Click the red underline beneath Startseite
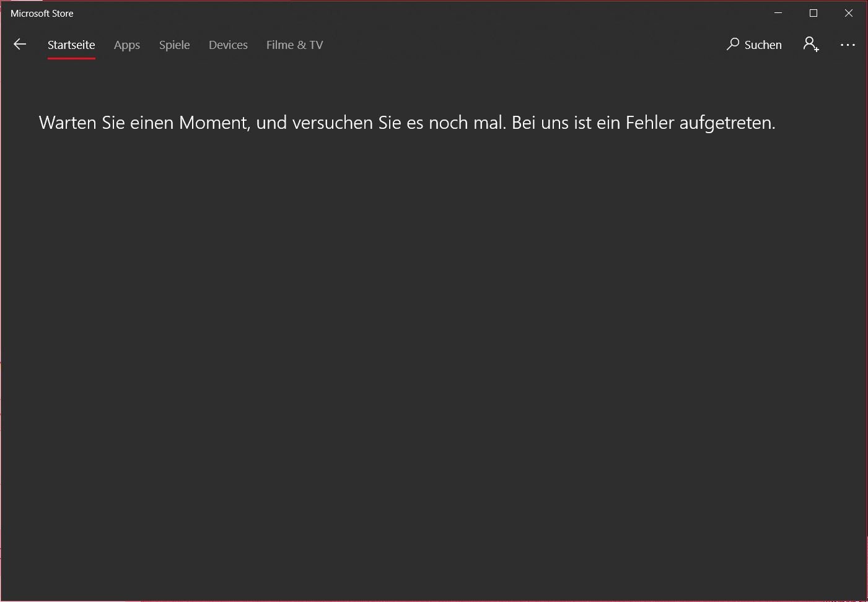 [x=71, y=58]
